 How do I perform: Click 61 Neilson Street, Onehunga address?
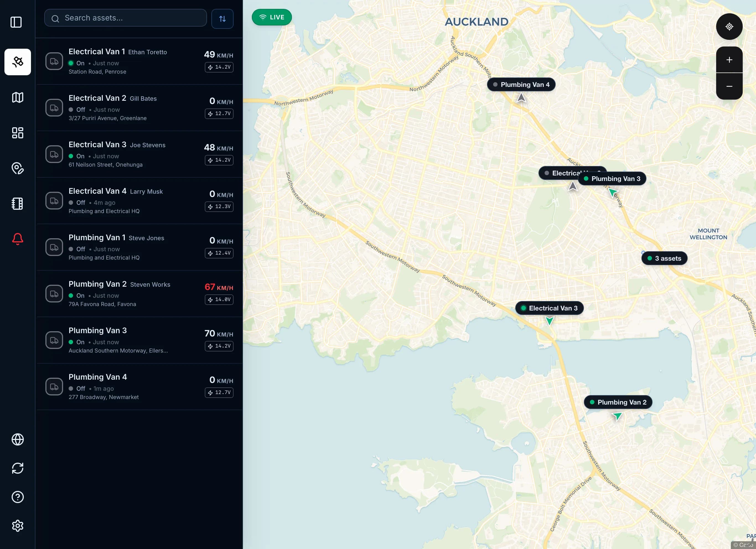[x=106, y=165]
